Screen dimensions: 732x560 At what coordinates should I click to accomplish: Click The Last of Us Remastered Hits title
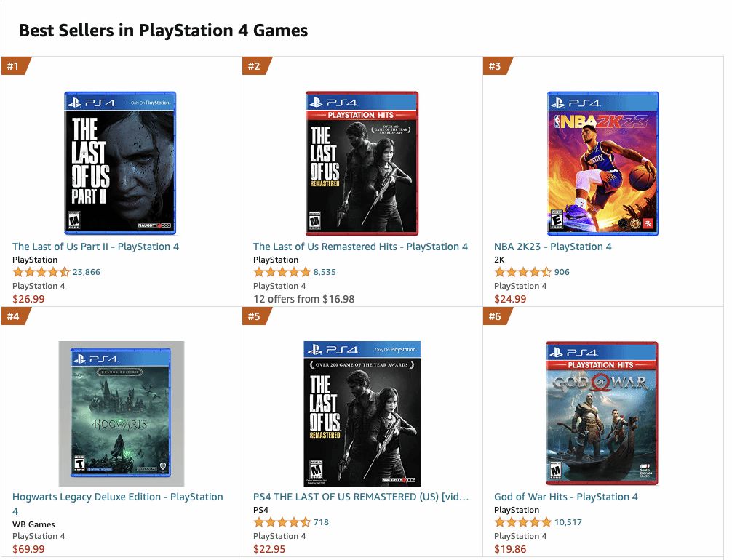click(360, 247)
